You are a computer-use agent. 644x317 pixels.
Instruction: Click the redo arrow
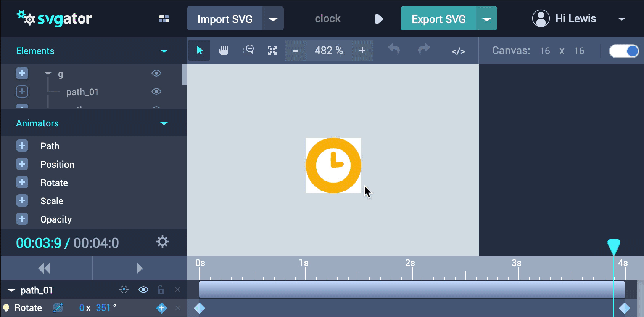tap(424, 50)
